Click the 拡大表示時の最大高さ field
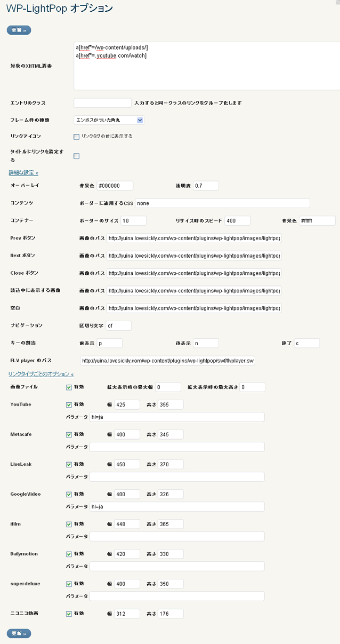The width and height of the screenshot is (340, 644). point(252,387)
